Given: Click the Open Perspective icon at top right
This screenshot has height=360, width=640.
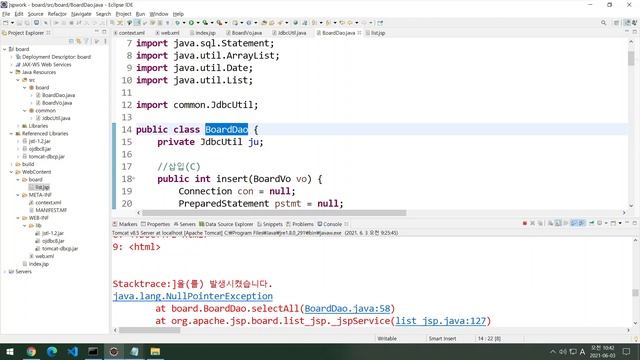Looking at the screenshot, I should click(617, 23).
